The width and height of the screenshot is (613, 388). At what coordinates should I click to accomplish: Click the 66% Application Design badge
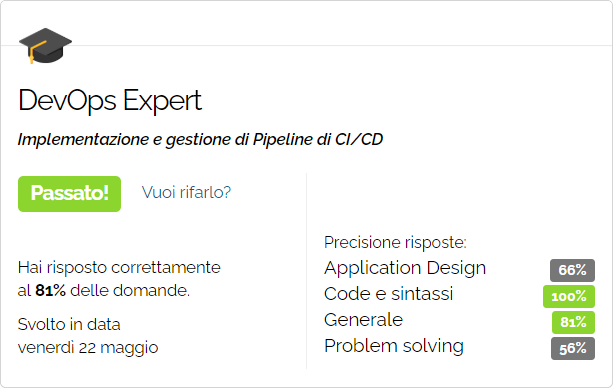click(x=572, y=270)
